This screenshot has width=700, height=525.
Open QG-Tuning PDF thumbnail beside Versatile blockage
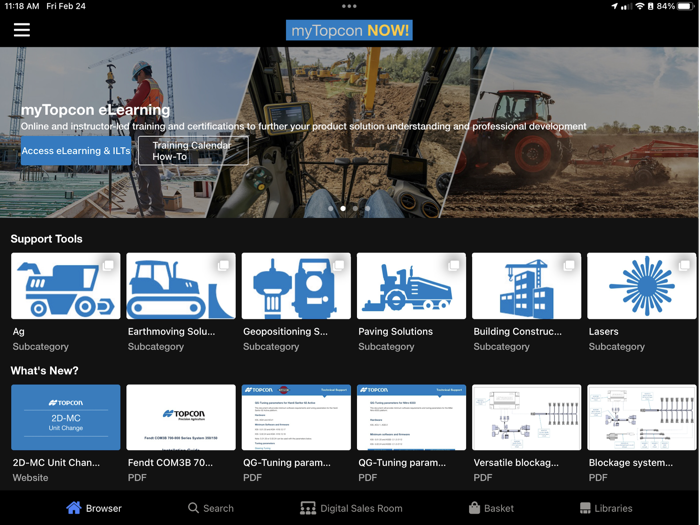pos(411,417)
